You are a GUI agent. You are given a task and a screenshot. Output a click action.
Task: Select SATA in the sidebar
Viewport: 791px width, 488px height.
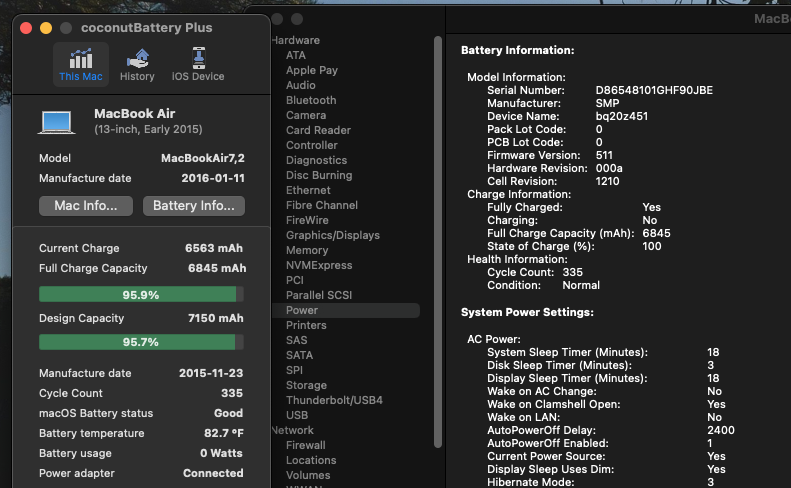pos(299,355)
